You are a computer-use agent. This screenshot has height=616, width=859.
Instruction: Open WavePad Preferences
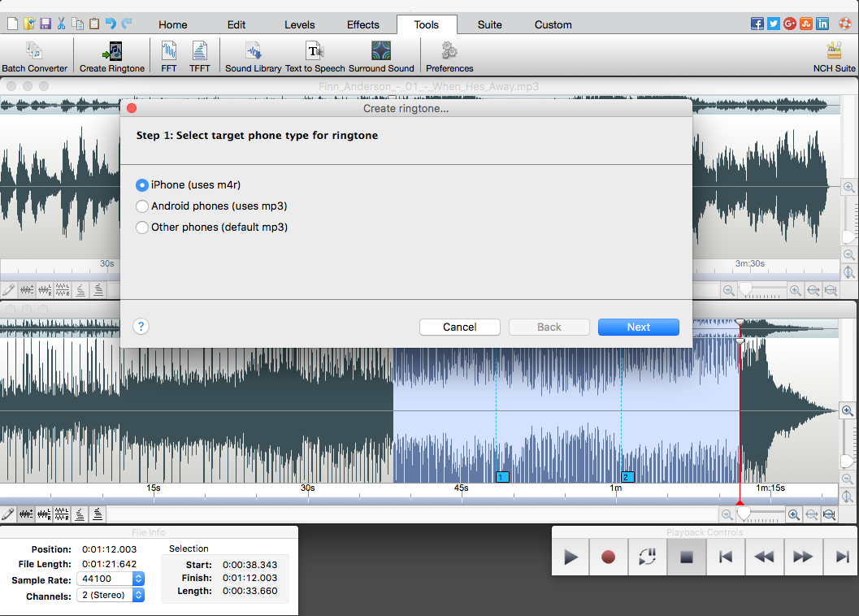click(449, 55)
